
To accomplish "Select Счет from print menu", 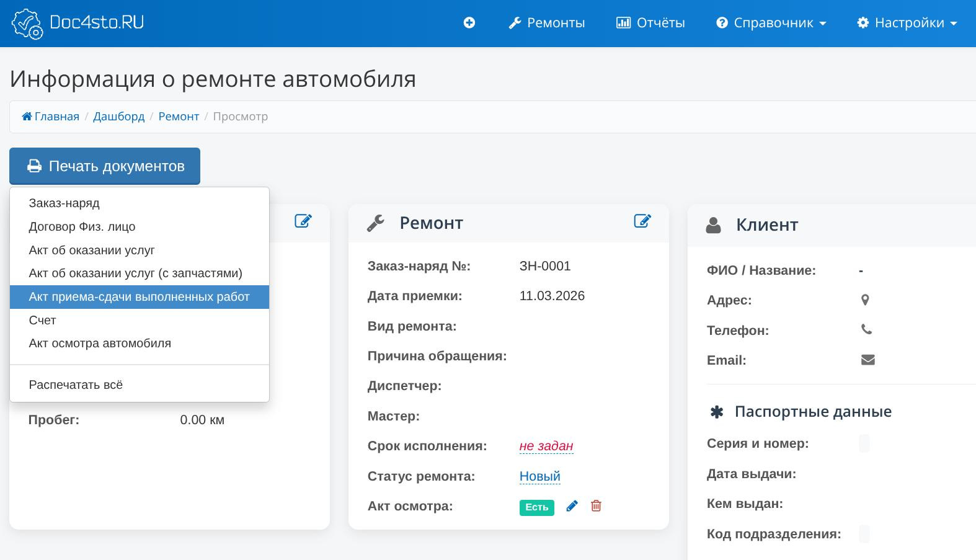I will pyautogui.click(x=140, y=321).
